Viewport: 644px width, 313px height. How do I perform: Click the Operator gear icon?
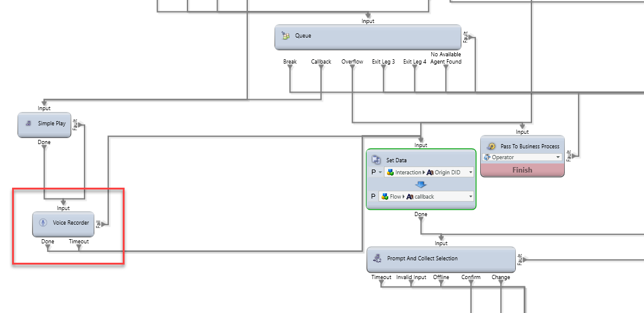click(486, 157)
